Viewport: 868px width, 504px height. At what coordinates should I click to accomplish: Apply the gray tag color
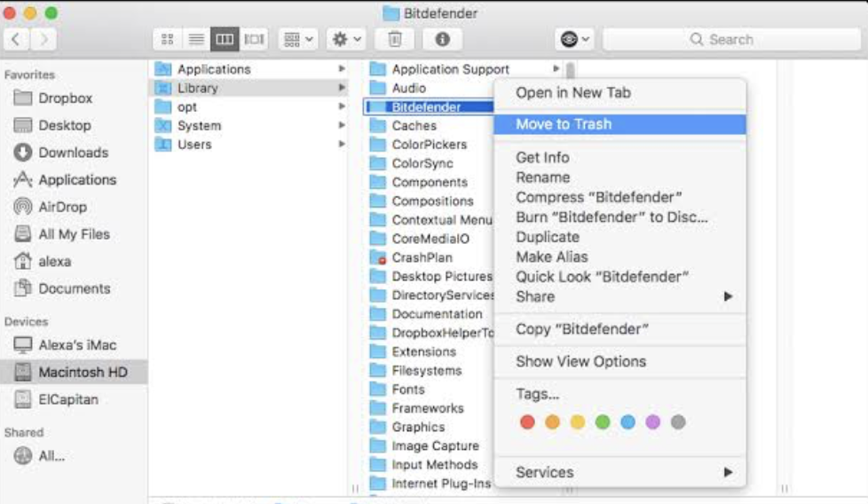point(678,422)
